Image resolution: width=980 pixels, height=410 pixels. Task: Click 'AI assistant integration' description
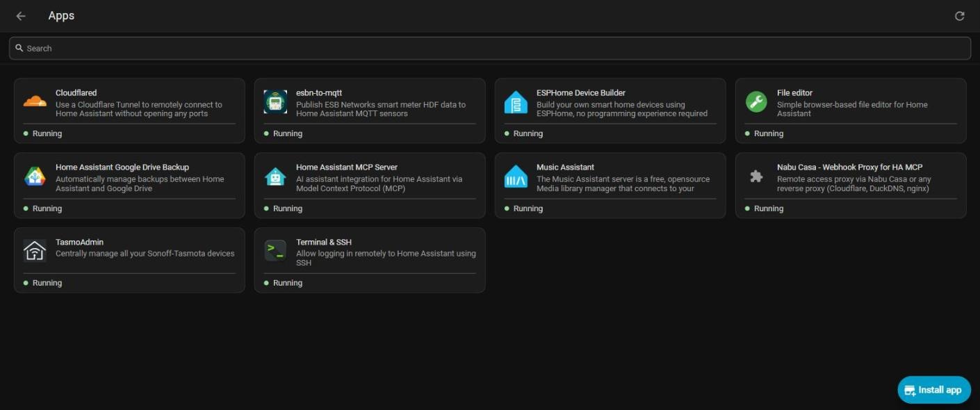(x=379, y=183)
